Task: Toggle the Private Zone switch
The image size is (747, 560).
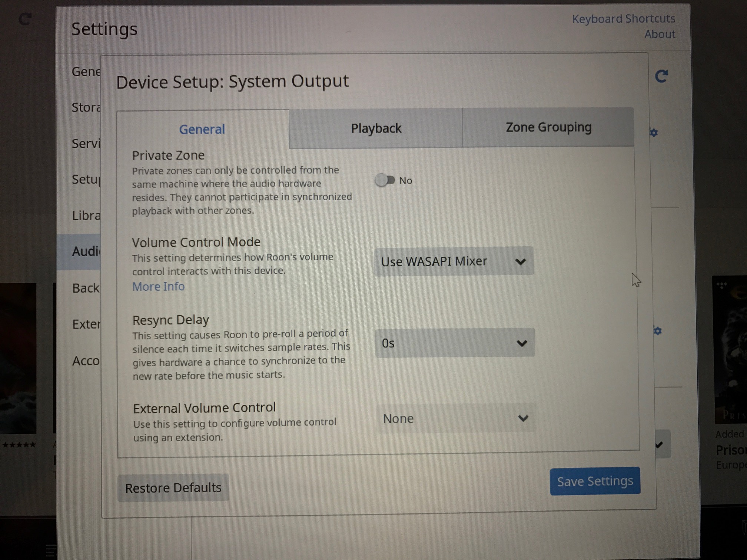Action: click(x=385, y=180)
